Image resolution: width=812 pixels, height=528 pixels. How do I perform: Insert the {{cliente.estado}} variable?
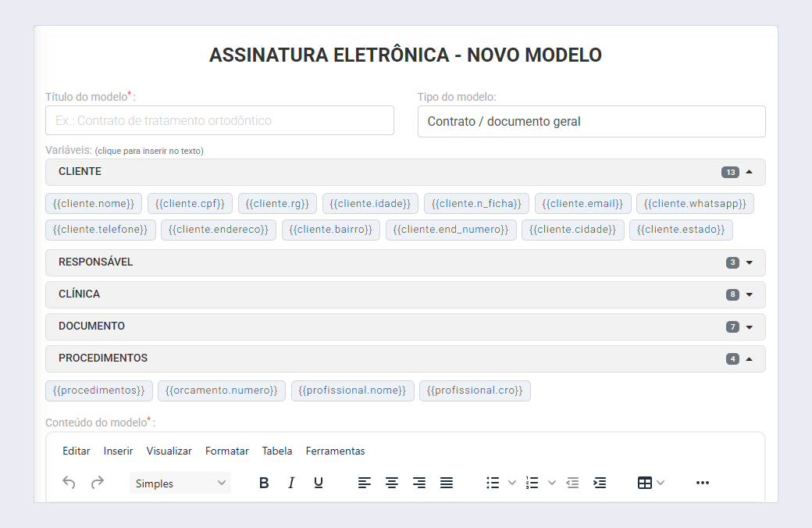[681, 230]
